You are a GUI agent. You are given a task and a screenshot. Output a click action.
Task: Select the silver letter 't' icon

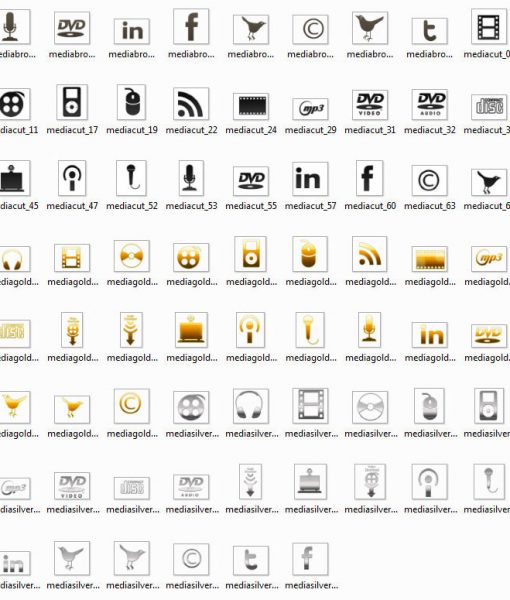click(251, 561)
